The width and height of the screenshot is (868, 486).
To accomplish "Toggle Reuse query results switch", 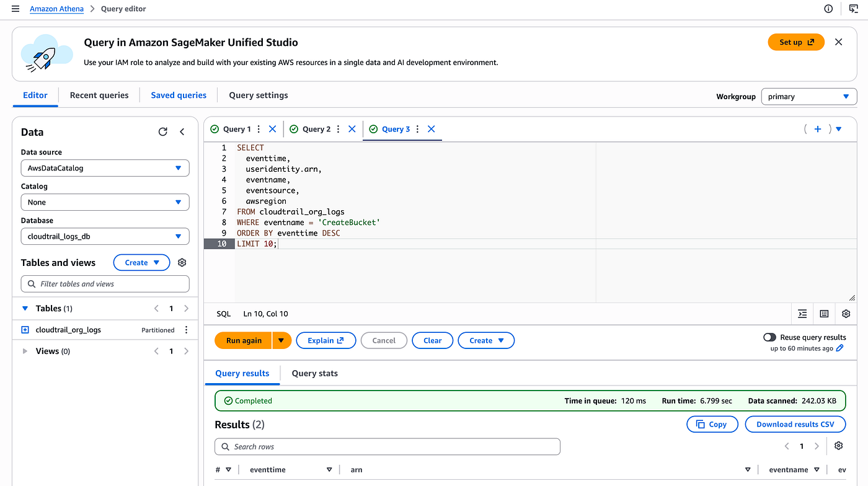I will (769, 337).
